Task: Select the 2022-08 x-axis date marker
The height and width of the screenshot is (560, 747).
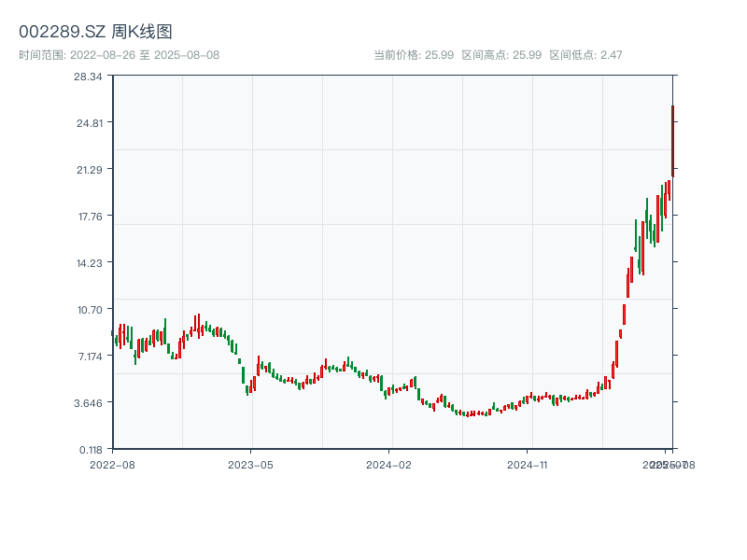Action: point(112,464)
